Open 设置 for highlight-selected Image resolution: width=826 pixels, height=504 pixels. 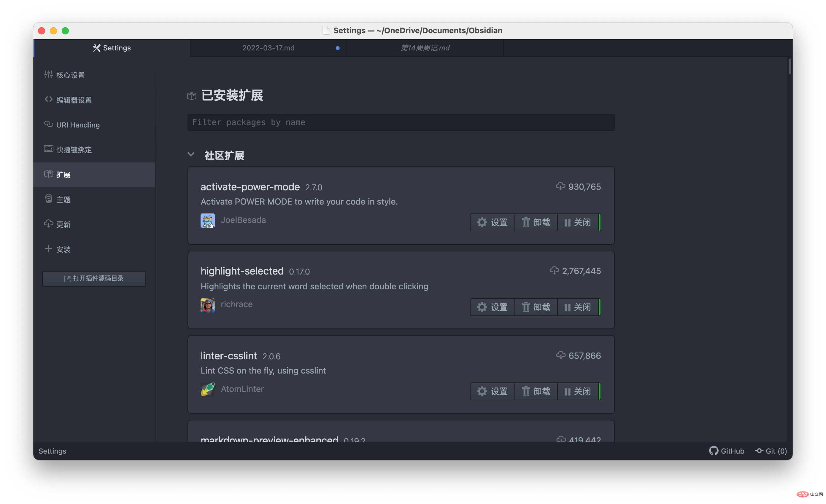tap(492, 307)
